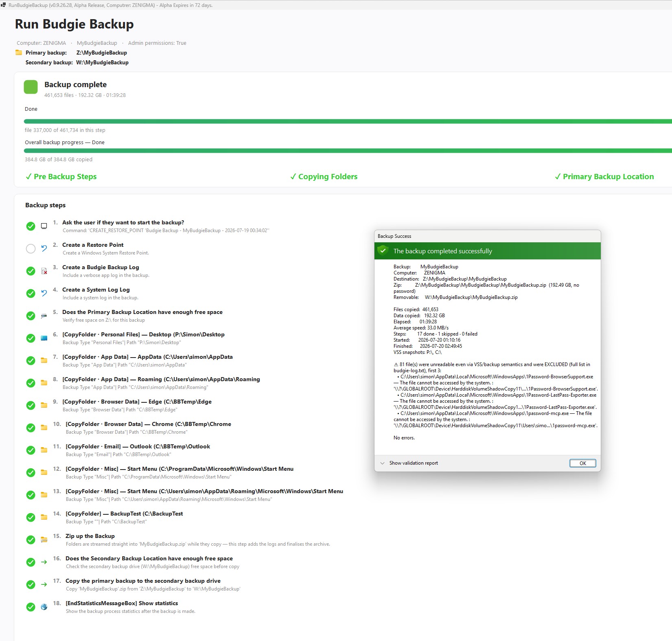Click step title 'Create a Restore Point'

(x=93, y=245)
